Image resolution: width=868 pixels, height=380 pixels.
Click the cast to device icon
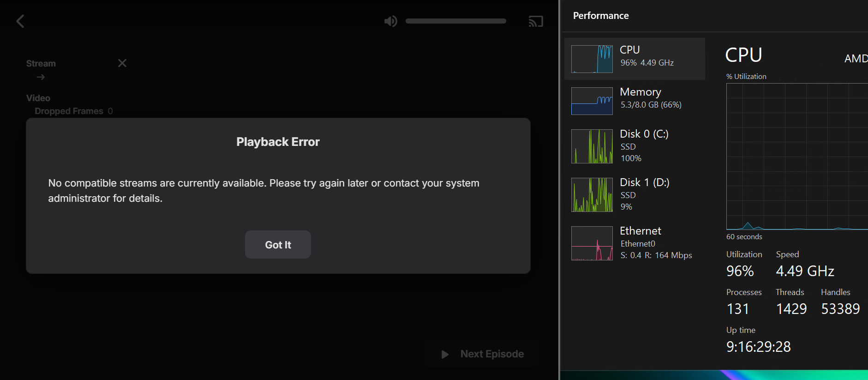click(x=536, y=21)
